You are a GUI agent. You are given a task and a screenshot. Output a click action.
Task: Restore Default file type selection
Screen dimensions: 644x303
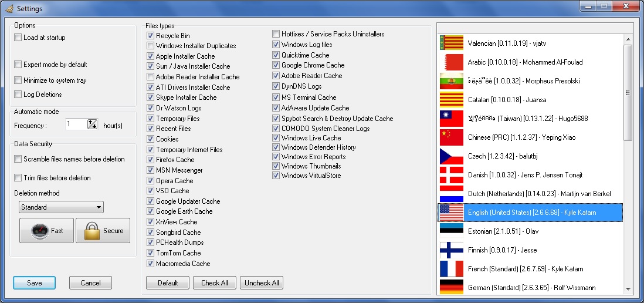click(x=168, y=283)
